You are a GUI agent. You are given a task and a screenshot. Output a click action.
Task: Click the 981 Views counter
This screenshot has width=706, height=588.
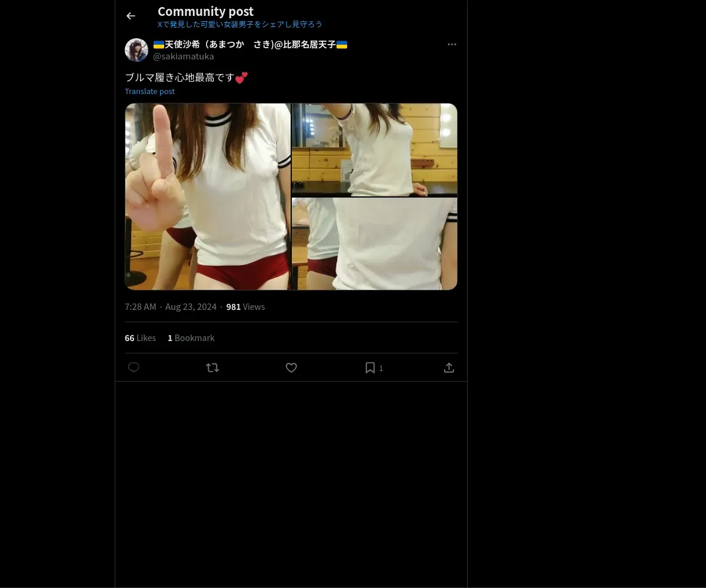pyautogui.click(x=245, y=307)
